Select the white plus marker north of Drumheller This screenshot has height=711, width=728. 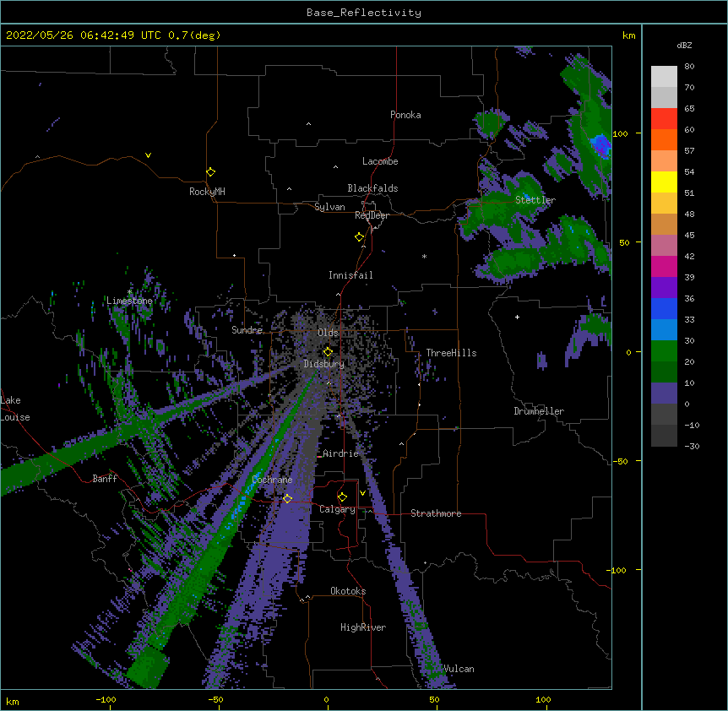point(517,317)
